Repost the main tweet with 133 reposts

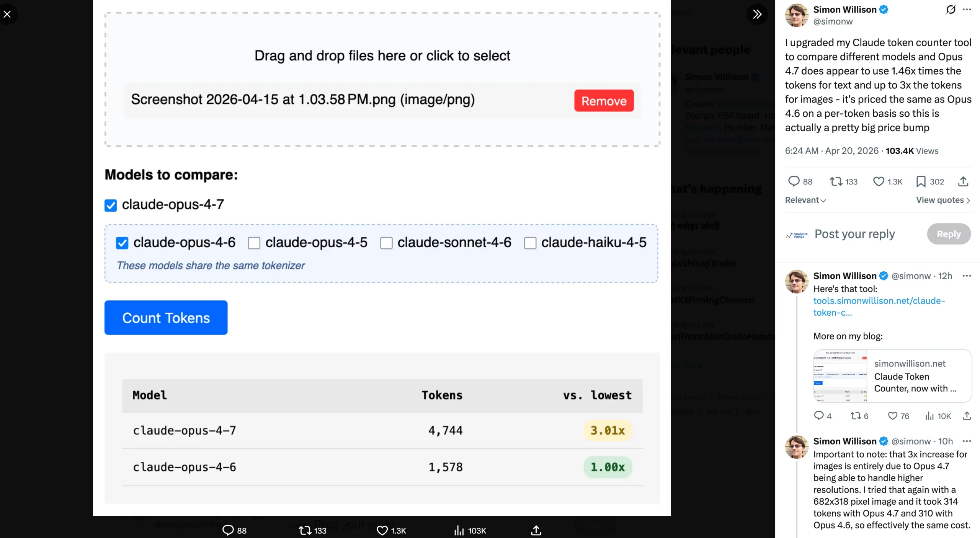point(836,181)
